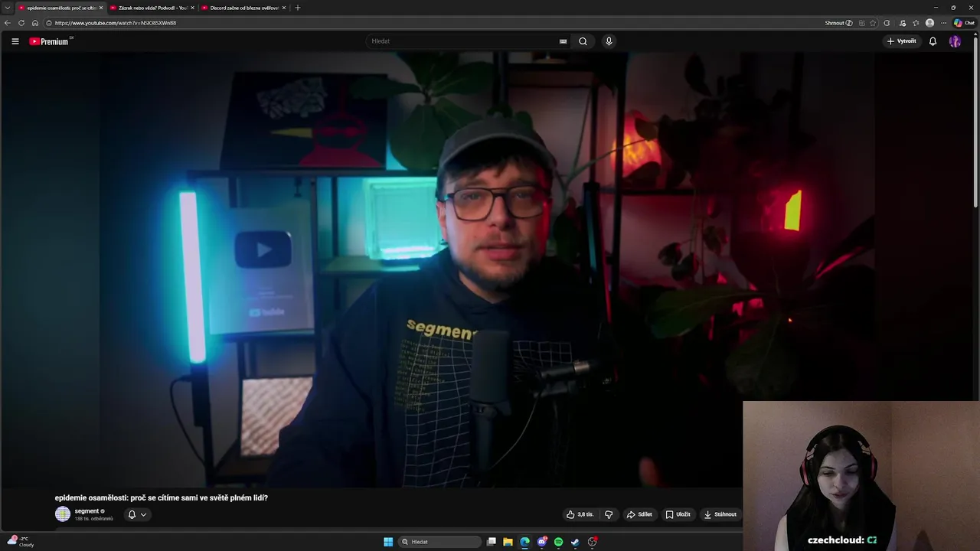Image resolution: width=980 pixels, height=551 pixels.
Task: Open Task View from the taskbar
Action: (492, 542)
